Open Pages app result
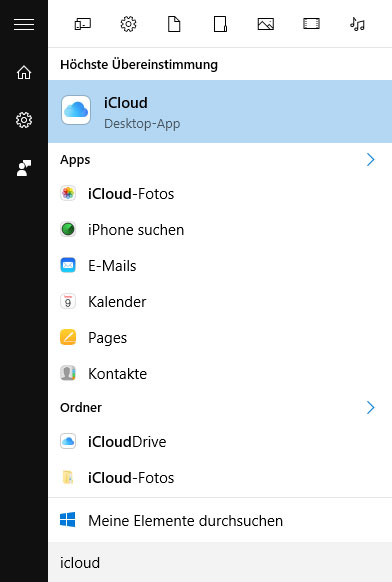Image resolution: width=392 pixels, height=582 pixels. [x=220, y=338]
